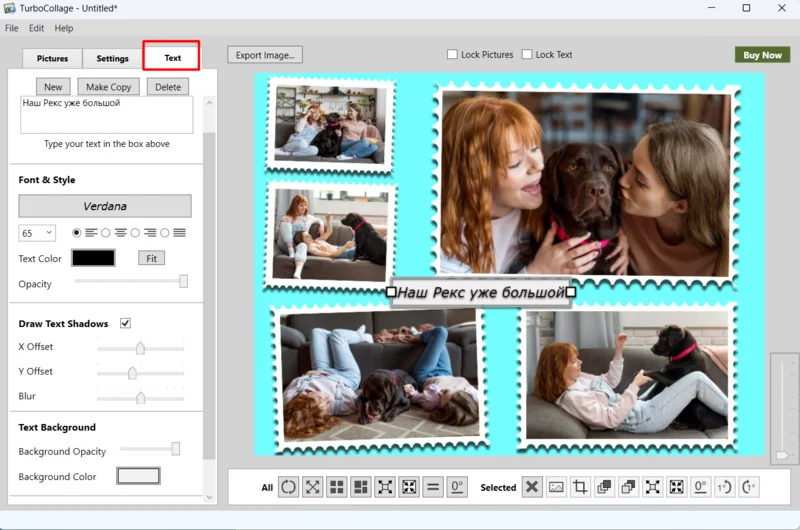
Task: Click the equals-sign icon in the All group
Action: tap(433, 487)
